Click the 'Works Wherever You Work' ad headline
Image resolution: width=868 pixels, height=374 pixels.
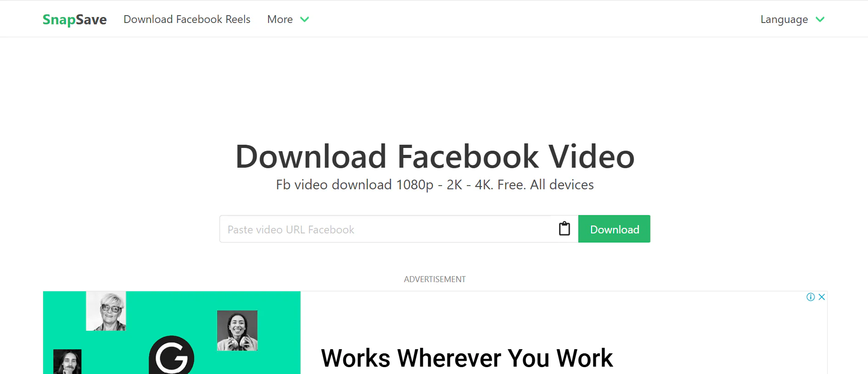(467, 358)
